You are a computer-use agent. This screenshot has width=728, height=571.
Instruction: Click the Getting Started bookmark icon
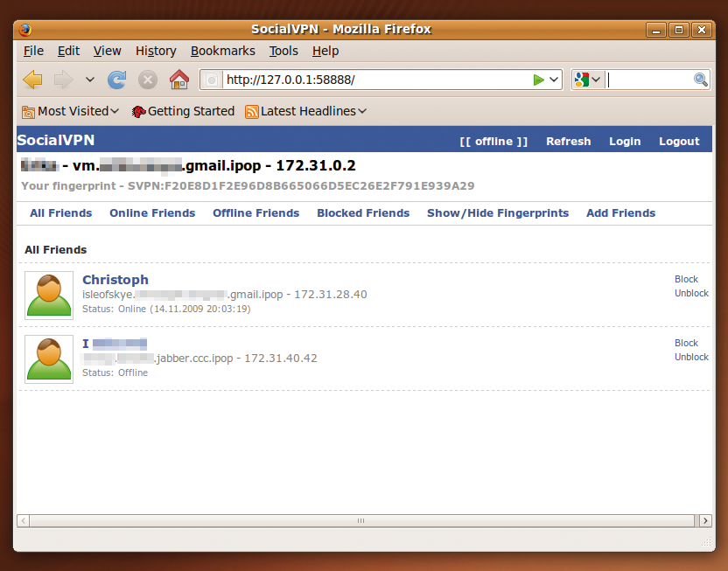[138, 112]
